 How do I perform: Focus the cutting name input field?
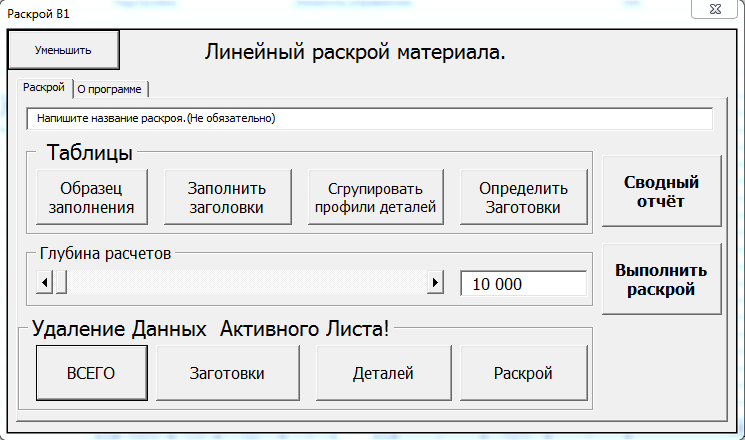(370, 119)
